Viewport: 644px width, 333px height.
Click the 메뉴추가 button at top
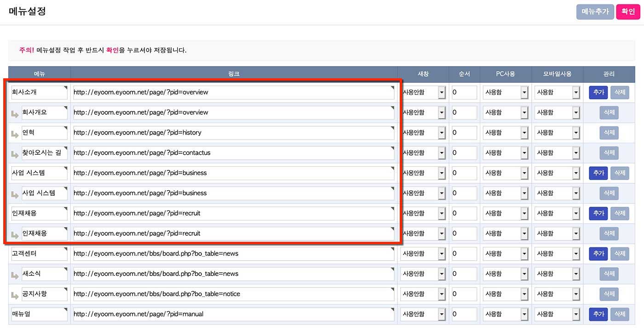pyautogui.click(x=595, y=12)
